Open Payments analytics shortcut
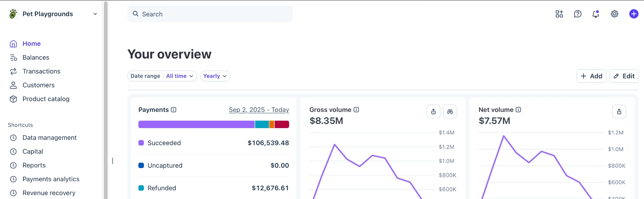This screenshot has height=199, width=644. point(51,179)
